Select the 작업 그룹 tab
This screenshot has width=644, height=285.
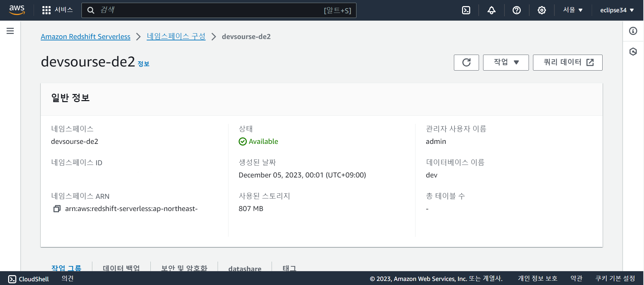click(67, 268)
